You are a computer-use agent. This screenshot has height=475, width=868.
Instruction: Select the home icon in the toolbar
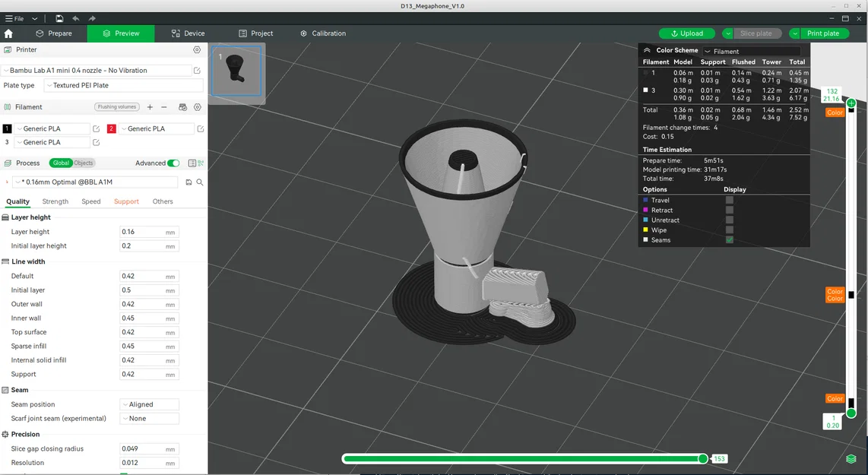[8, 33]
